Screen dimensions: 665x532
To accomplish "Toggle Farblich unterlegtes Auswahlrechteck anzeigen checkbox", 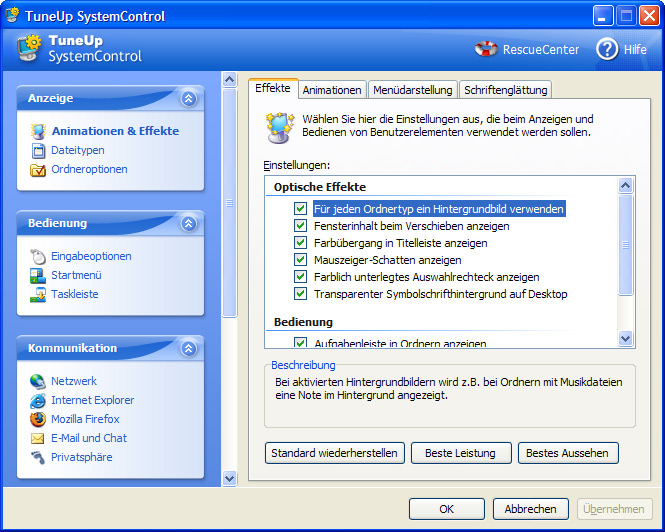I will coord(300,277).
